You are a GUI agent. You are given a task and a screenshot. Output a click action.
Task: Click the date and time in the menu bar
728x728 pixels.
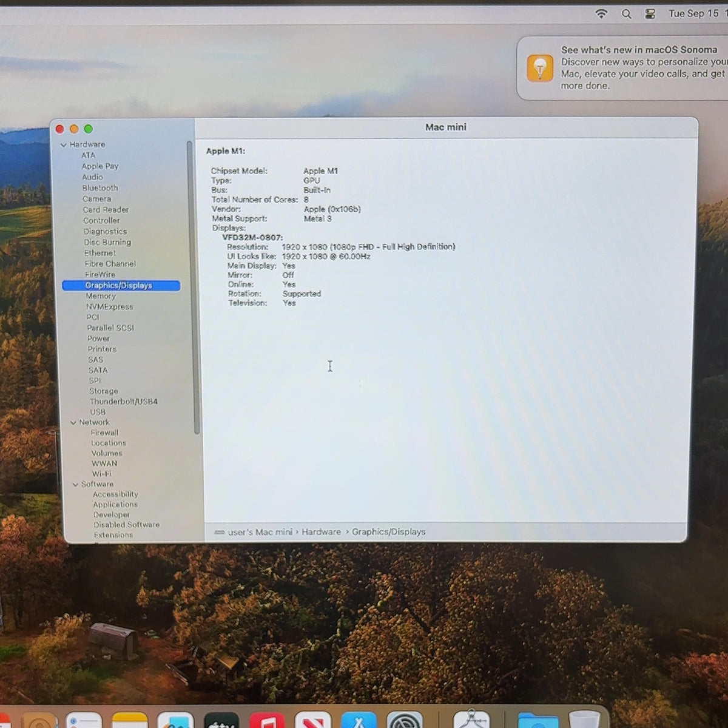[696, 13]
